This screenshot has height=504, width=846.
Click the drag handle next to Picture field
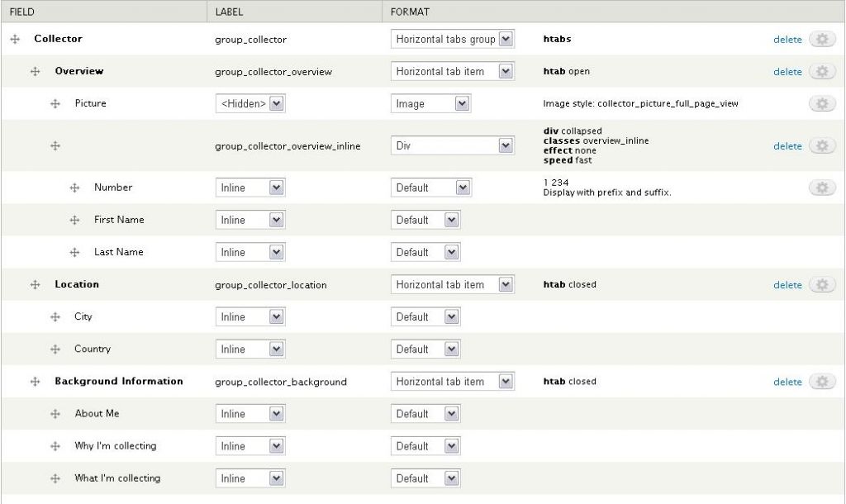point(55,104)
